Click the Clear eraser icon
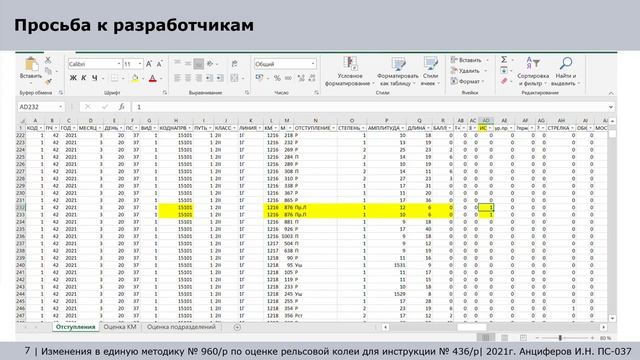This screenshot has height=360, width=640. pyautogui.click(x=504, y=81)
